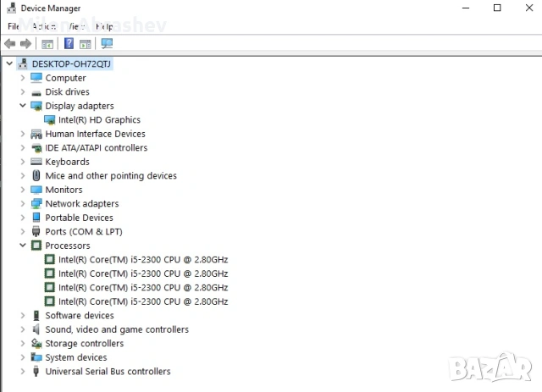Click the Show/Hide console tree toolbar icon

pos(47,43)
